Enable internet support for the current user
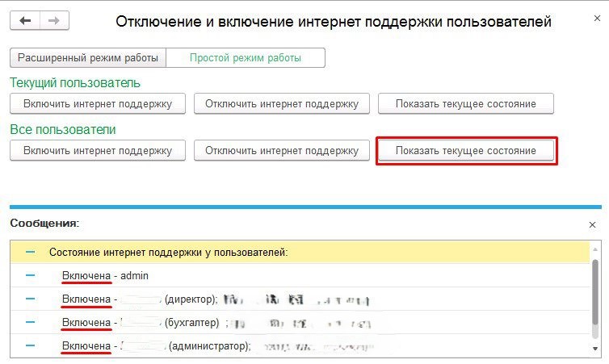609x364 pixels. (x=98, y=103)
